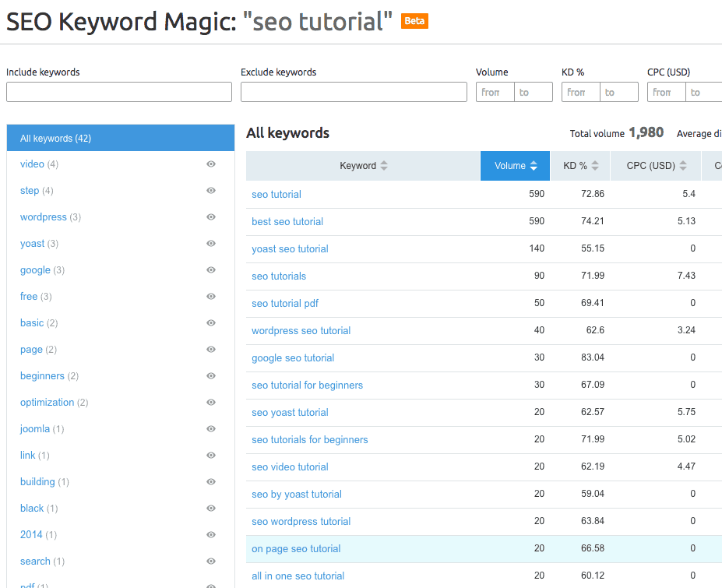Click the Volume 'from' filter box
The height and width of the screenshot is (588, 722).
pos(495,93)
